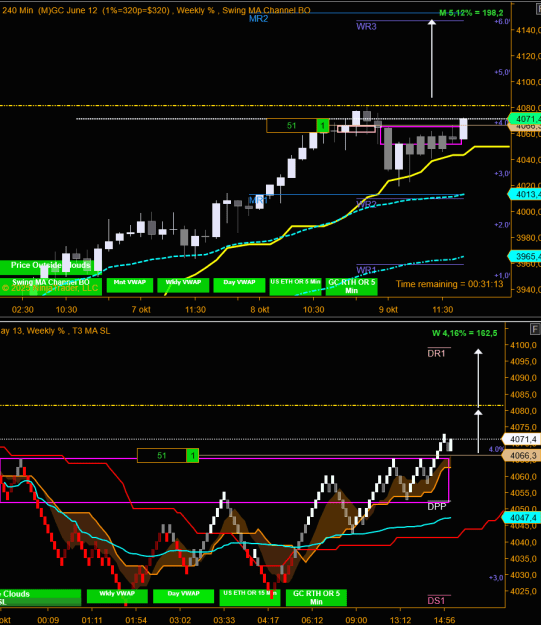Toggle the Mnt VWAP button

coord(130,285)
